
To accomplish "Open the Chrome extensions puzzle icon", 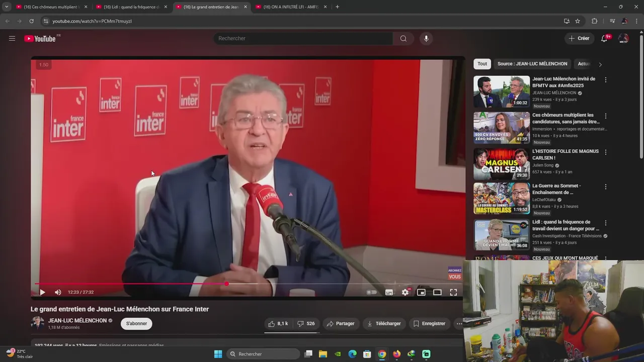I will click(594, 21).
